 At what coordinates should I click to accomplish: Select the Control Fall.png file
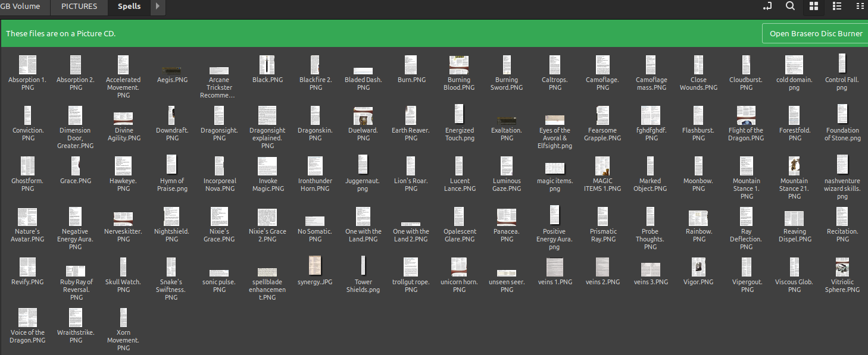tap(842, 73)
